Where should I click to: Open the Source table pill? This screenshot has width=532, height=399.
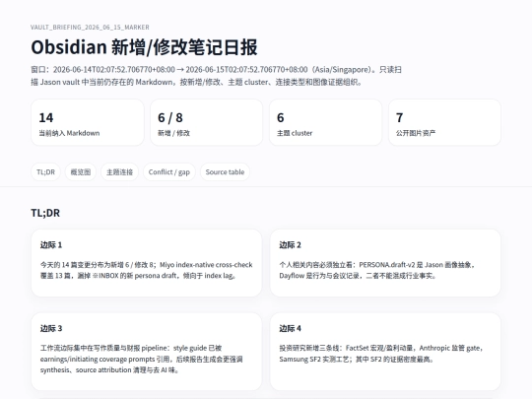click(225, 172)
